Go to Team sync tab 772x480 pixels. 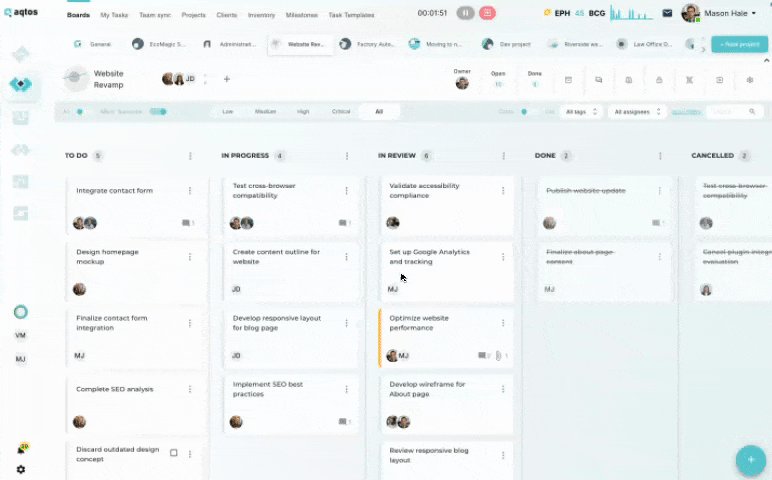[155, 15]
